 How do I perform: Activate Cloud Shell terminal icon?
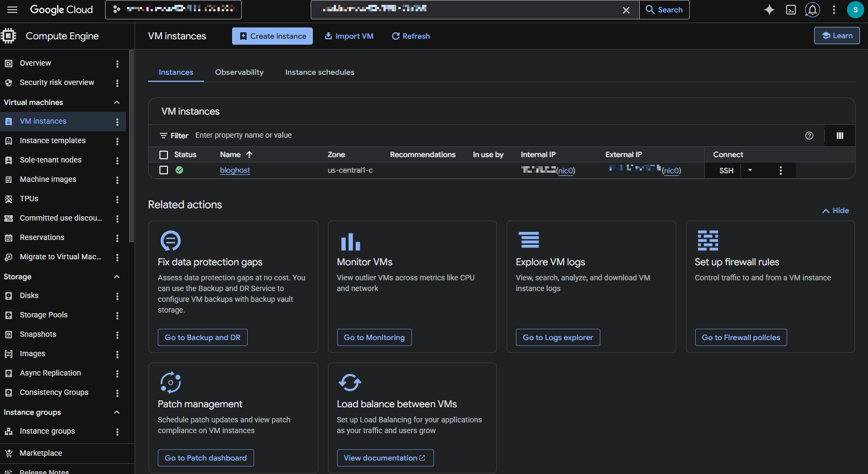click(791, 10)
